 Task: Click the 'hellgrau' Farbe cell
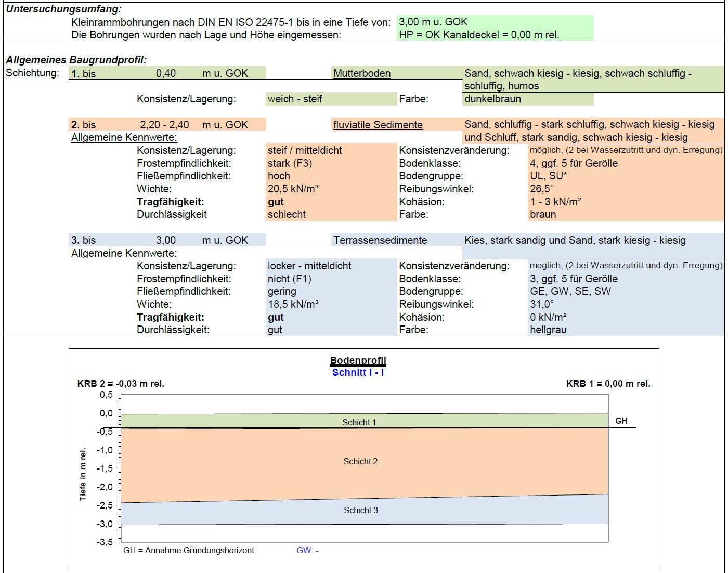point(548,330)
